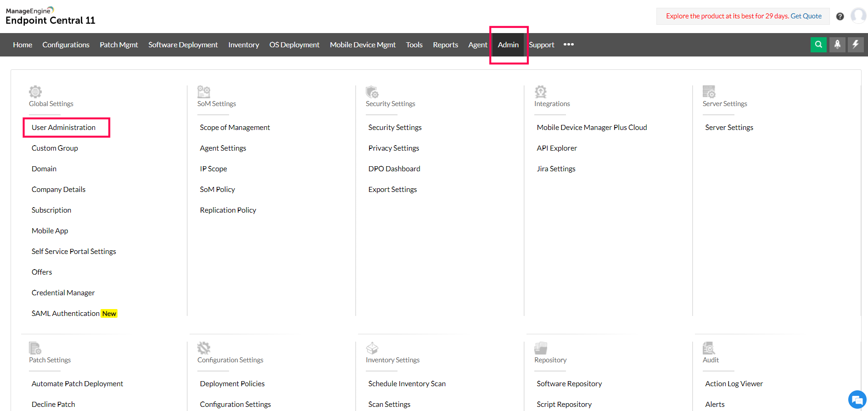Click the Audit icon
Image resolution: width=868 pixels, height=411 pixels.
(x=709, y=348)
